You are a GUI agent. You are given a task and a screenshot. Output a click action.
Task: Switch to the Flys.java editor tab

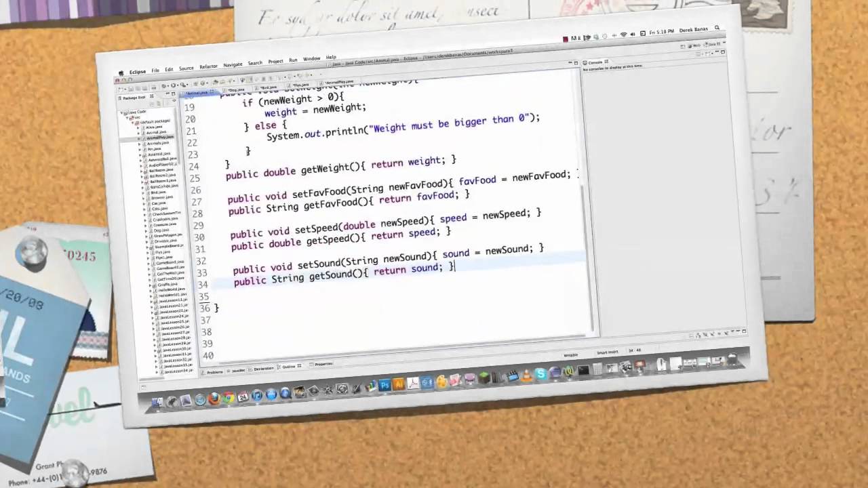tap(300, 85)
